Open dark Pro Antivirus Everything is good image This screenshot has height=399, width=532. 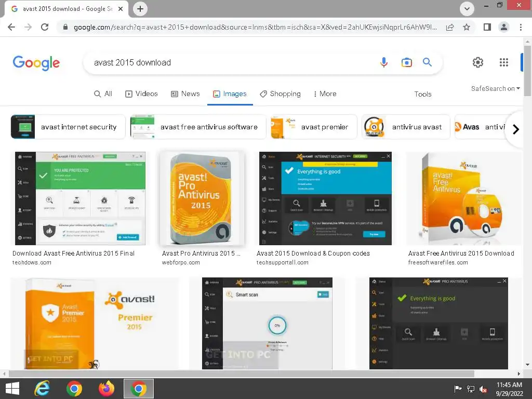(x=438, y=323)
